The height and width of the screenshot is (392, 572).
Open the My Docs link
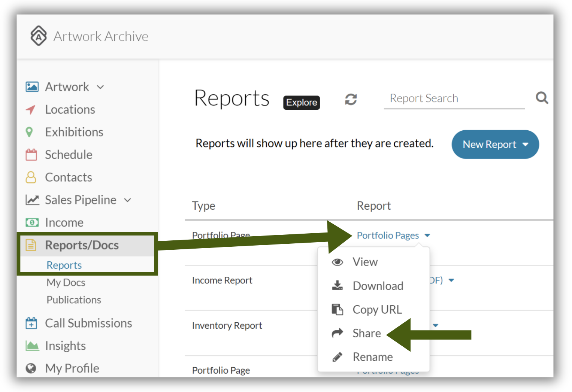click(66, 283)
